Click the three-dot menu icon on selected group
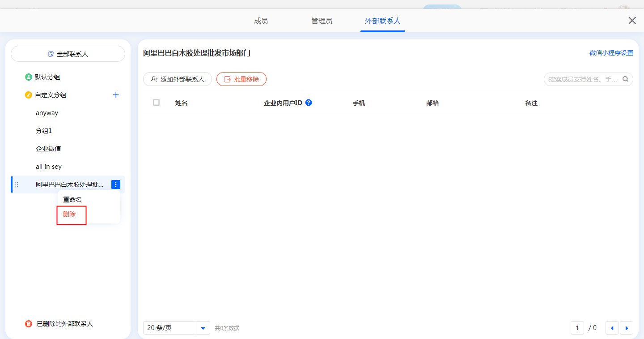This screenshot has height=339, width=644. (116, 185)
